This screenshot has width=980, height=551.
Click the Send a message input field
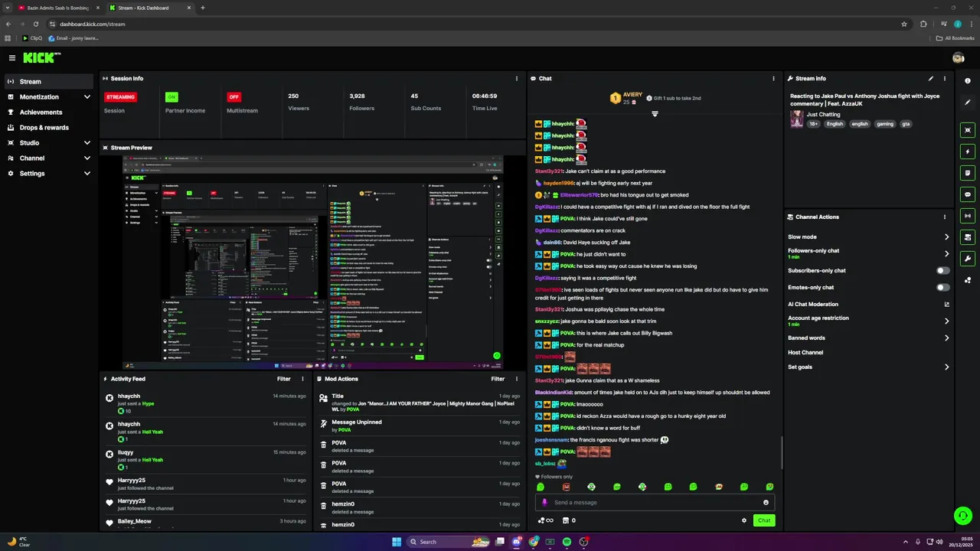coord(655,503)
